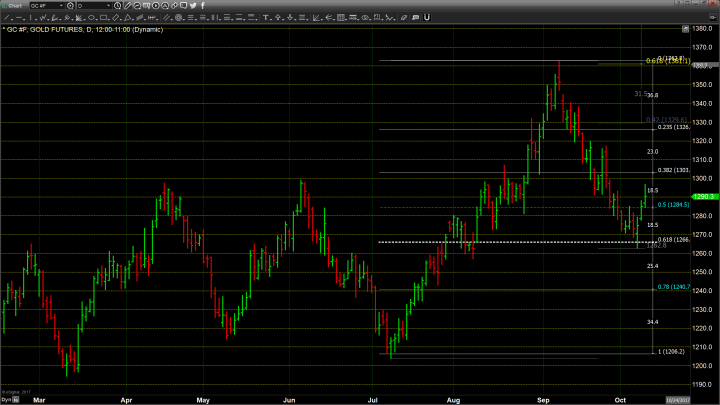
Task: Share chart via Facebook icon
Action: (x=203, y=6)
